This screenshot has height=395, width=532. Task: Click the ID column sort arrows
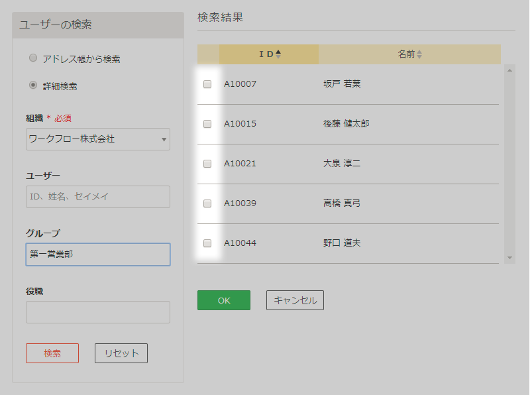click(x=278, y=54)
